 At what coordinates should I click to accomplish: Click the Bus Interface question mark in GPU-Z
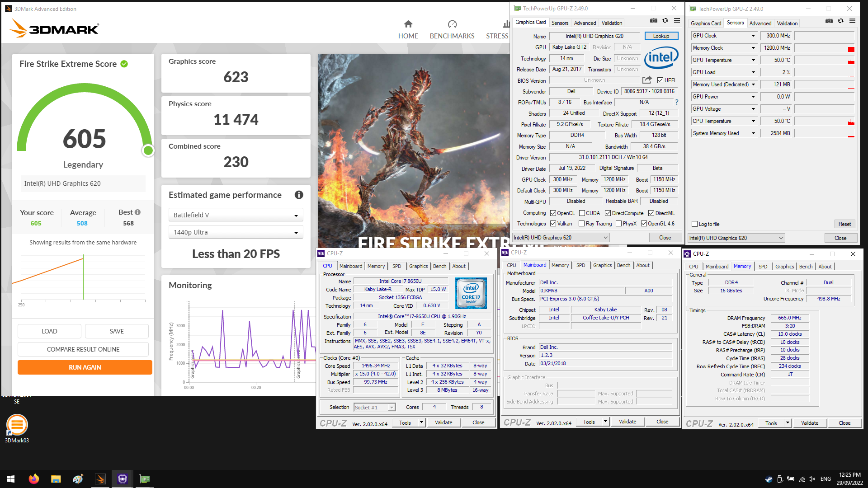(x=677, y=102)
